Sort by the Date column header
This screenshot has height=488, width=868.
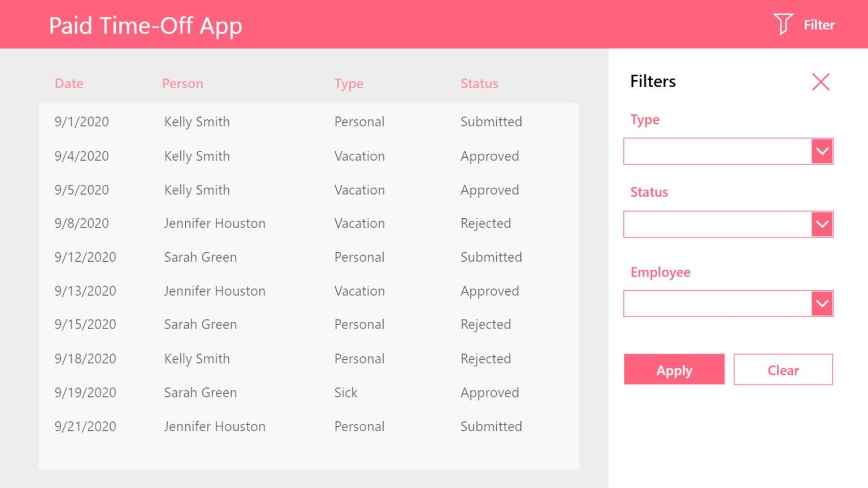coord(69,83)
